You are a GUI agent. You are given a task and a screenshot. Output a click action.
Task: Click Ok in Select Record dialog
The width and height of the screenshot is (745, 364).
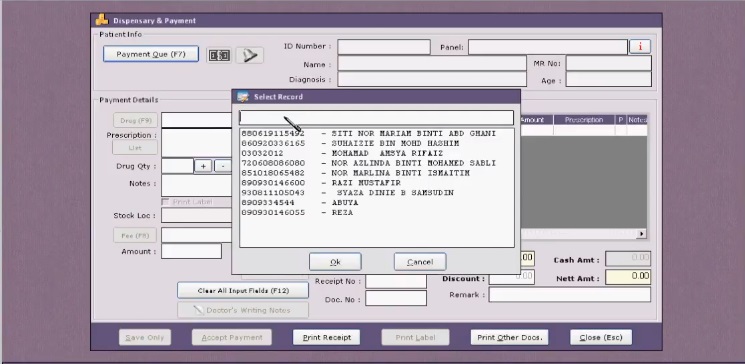335,262
